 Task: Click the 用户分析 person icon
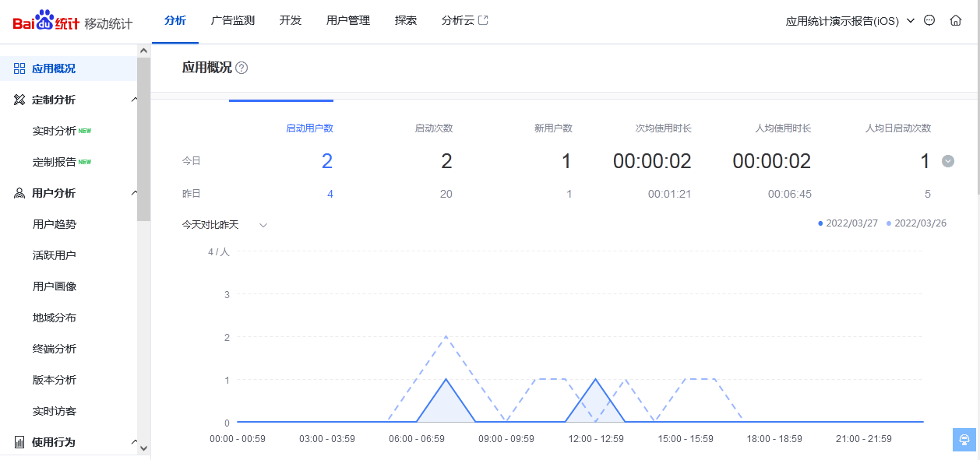(19, 192)
